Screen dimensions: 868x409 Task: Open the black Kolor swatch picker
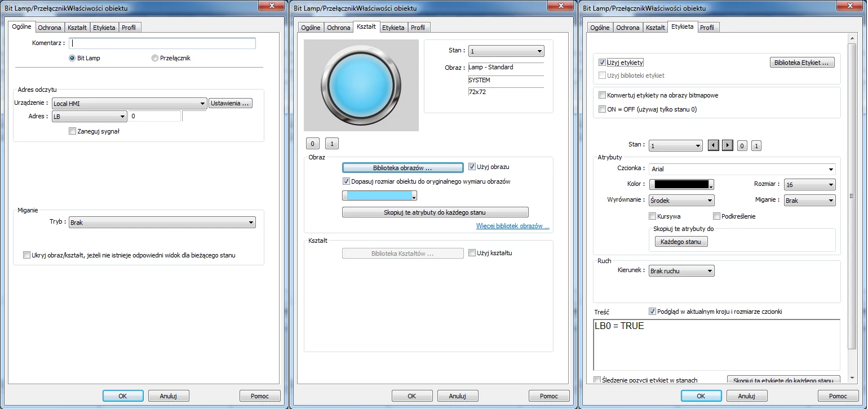click(x=681, y=185)
